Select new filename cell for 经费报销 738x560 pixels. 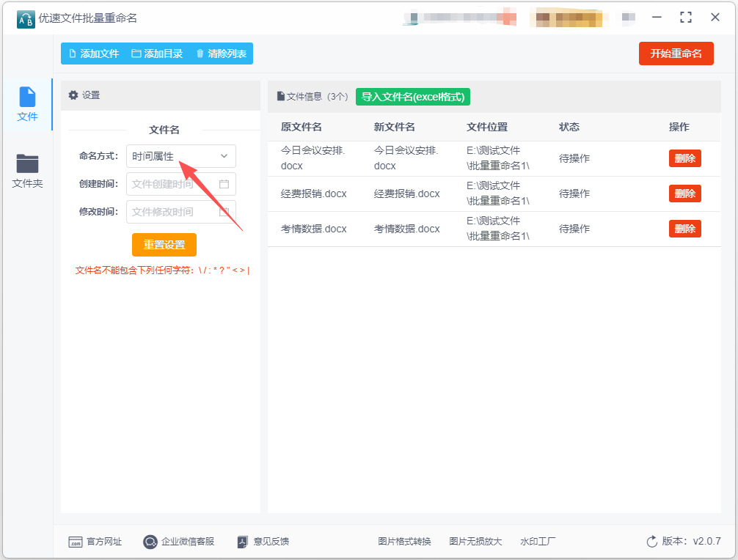click(x=406, y=194)
